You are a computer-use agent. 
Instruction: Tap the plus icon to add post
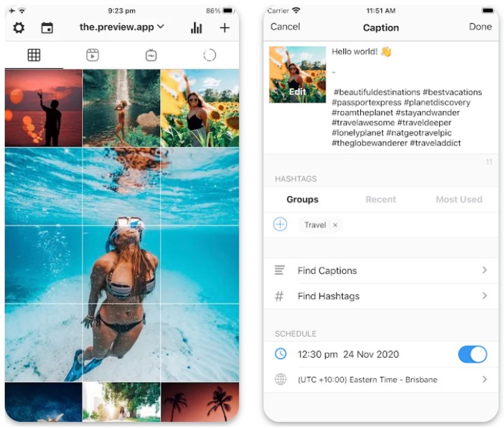coord(224,28)
